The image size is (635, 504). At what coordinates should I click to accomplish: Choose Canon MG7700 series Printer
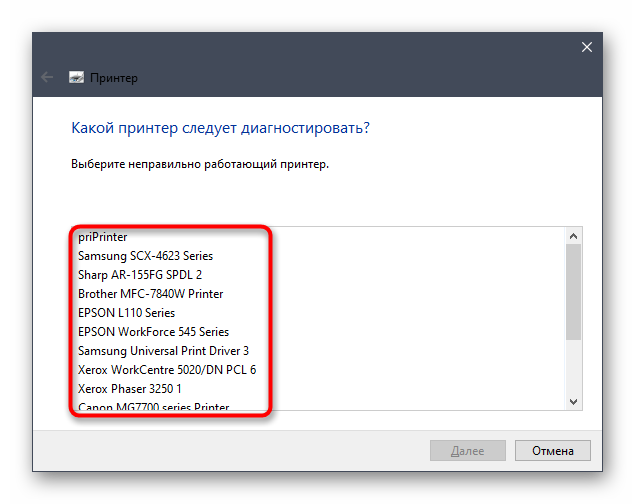pyautogui.click(x=153, y=405)
